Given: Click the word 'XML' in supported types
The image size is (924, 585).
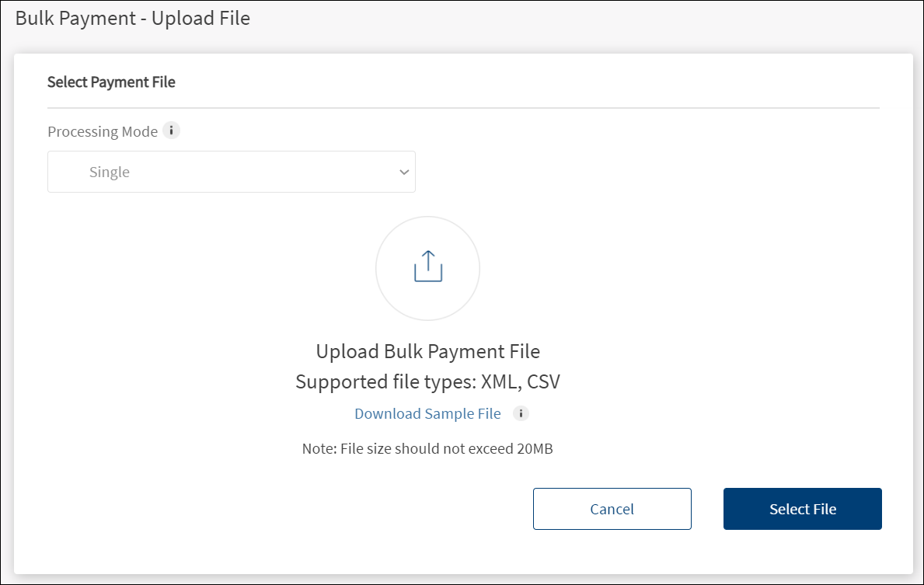Looking at the screenshot, I should pyautogui.click(x=499, y=382).
